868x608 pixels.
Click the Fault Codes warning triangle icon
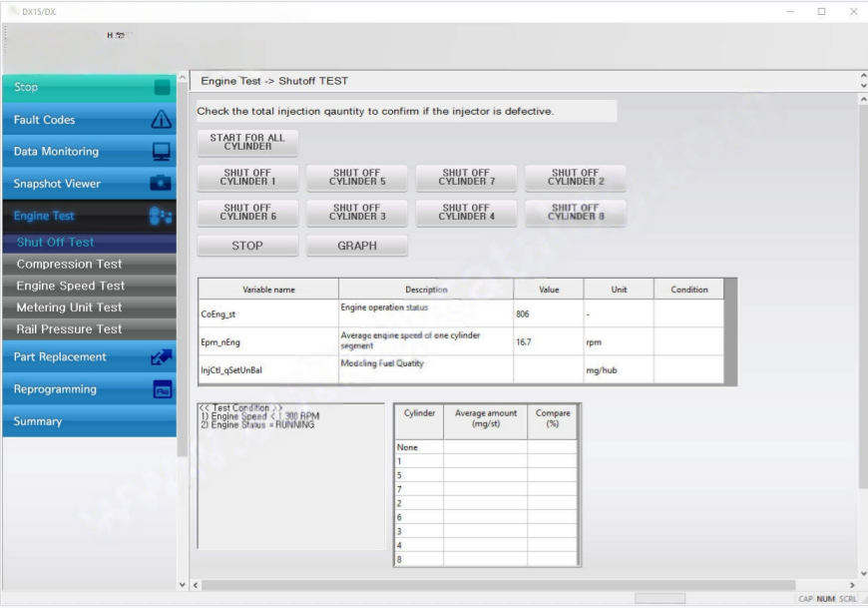(x=162, y=120)
